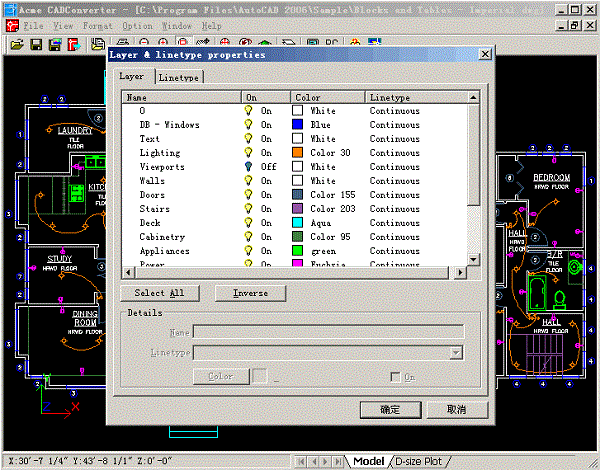This screenshot has width=600, height=470.
Task: Click the Text layer bulb icon
Action: tap(249, 139)
